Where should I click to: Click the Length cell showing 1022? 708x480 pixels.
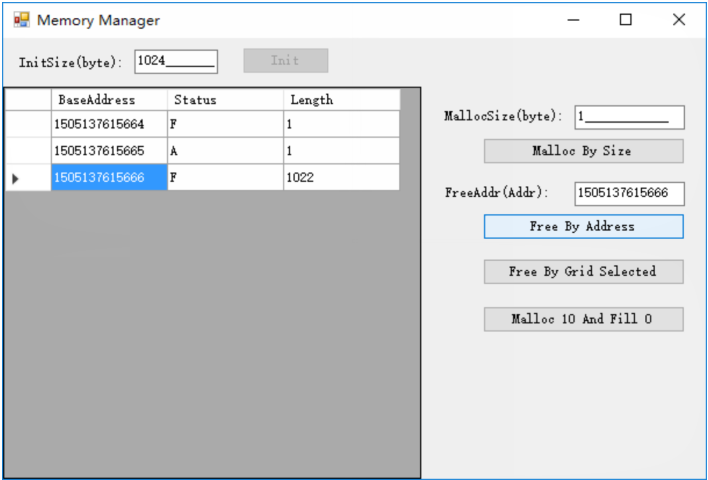pos(341,177)
